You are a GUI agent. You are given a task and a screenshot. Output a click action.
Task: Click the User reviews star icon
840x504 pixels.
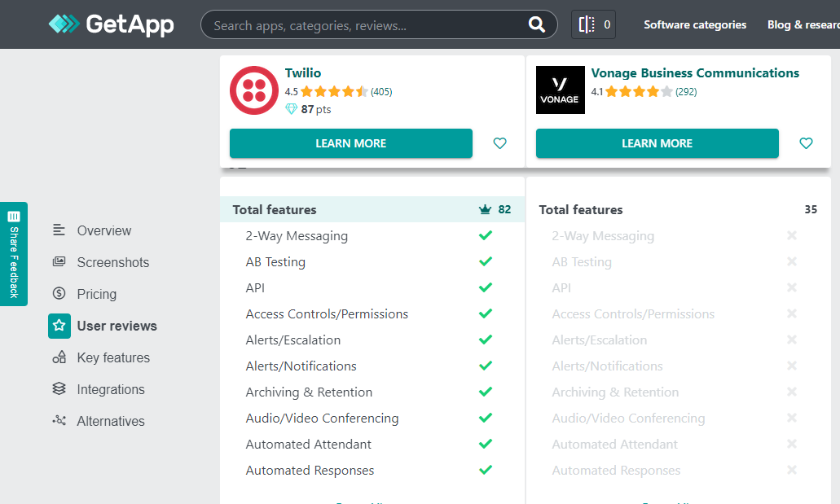(59, 326)
